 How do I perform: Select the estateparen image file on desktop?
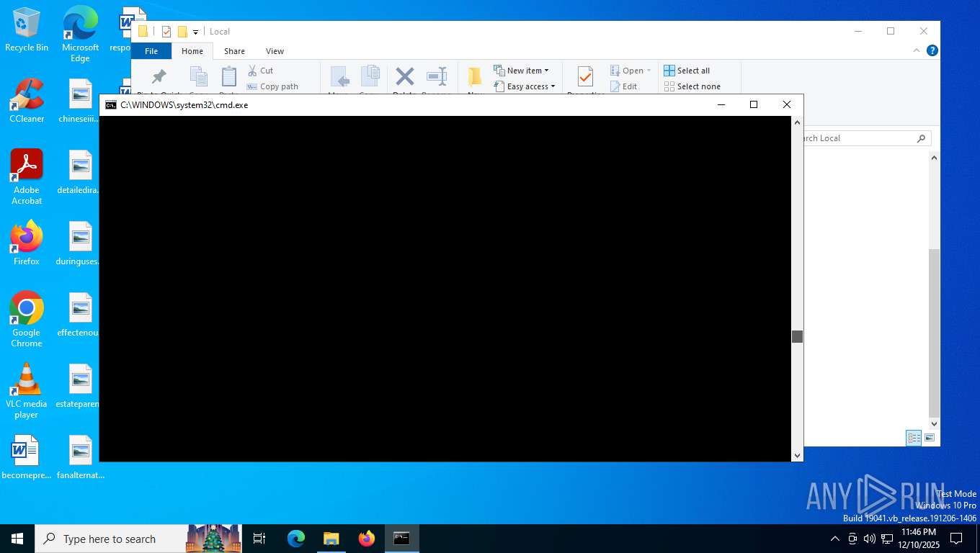pyautogui.click(x=80, y=386)
